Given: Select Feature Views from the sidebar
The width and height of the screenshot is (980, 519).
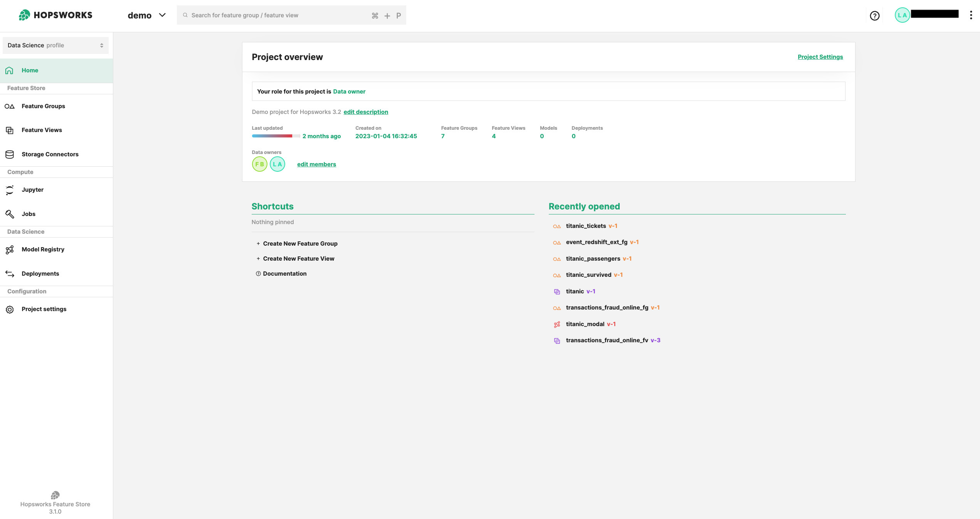Looking at the screenshot, I should 42,130.
